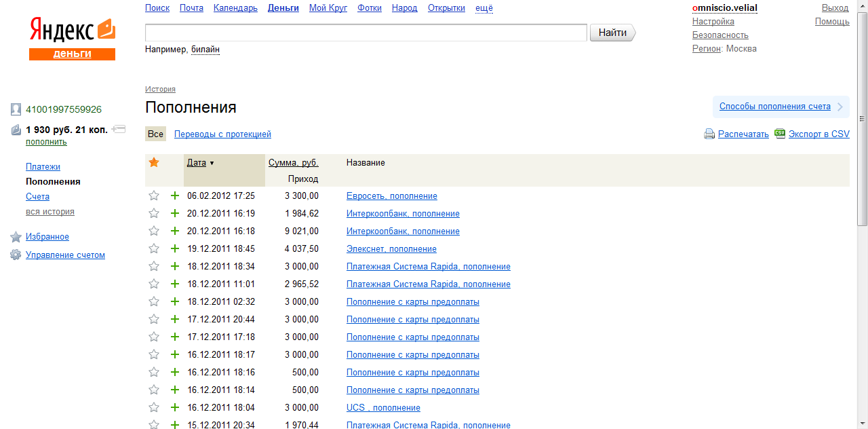The image size is (868, 429).
Task: Expand the 18.12.2011 02:32 row plus
Action: tap(175, 301)
